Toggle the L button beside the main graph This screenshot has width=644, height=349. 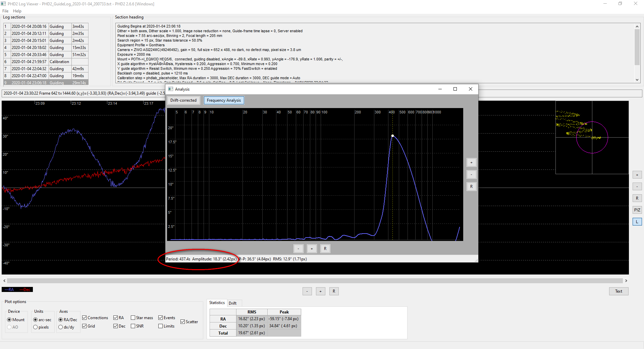click(637, 222)
